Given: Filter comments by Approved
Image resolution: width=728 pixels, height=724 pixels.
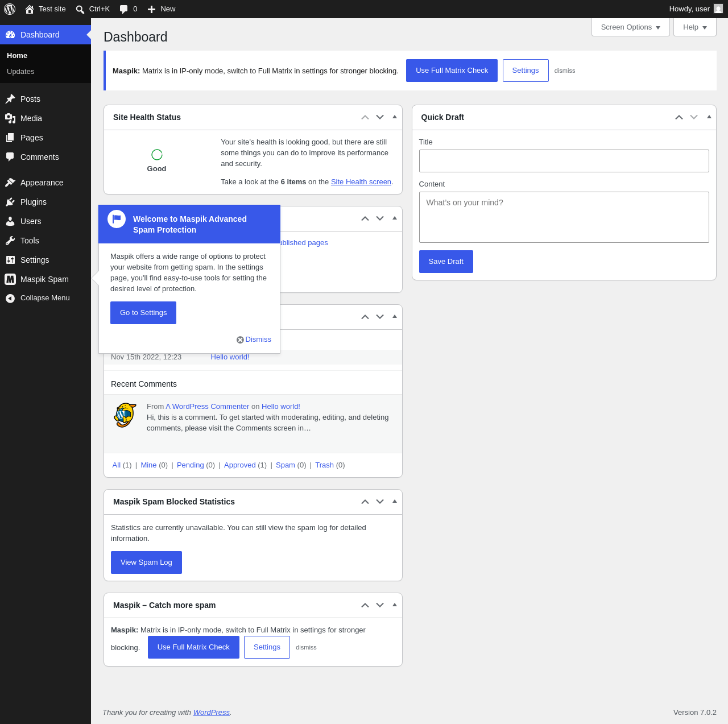Looking at the screenshot, I should tap(240, 465).
